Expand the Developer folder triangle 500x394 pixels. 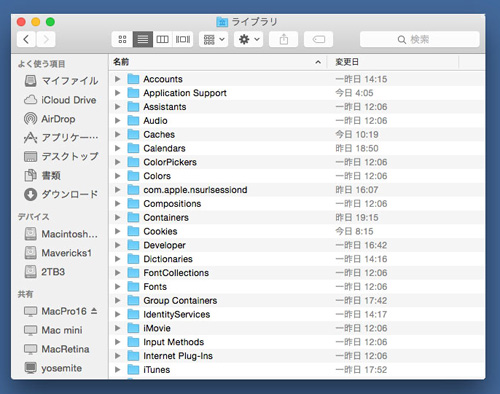point(117,245)
